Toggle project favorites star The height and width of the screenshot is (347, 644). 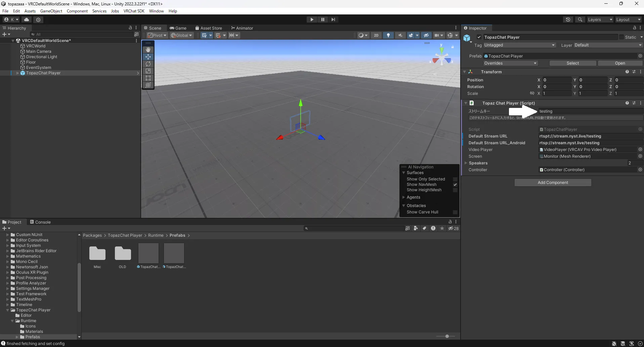pos(442,228)
